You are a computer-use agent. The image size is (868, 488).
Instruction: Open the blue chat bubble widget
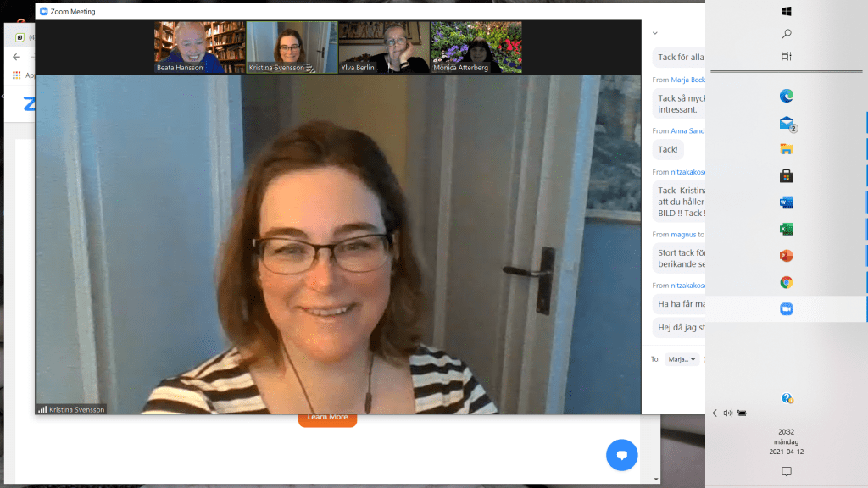[621, 455]
